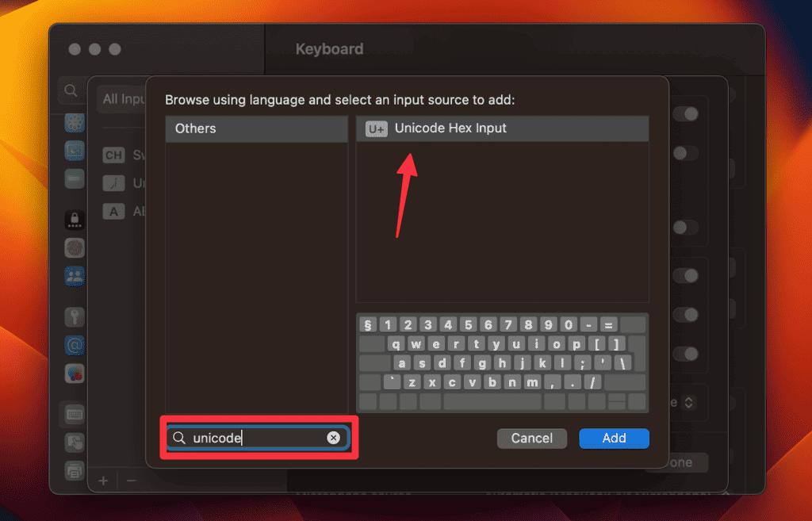The width and height of the screenshot is (812, 521).
Task: Click the sidebar search magnifier icon
Action: (x=71, y=90)
